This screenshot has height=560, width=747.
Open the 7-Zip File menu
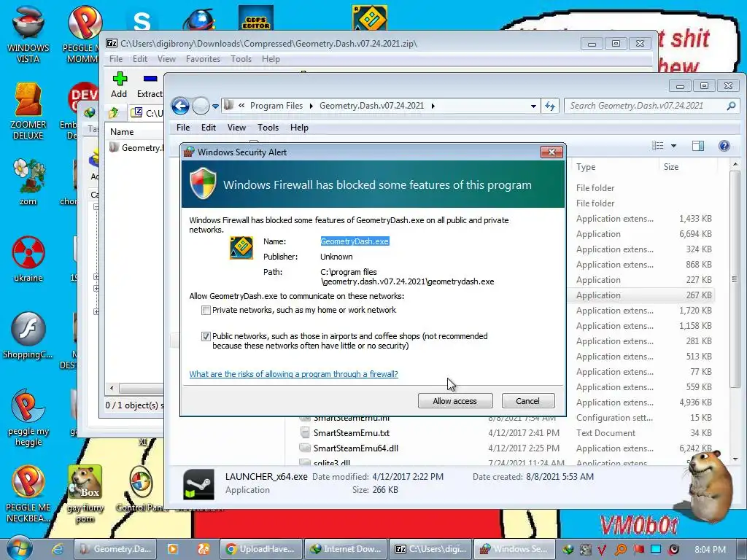click(x=116, y=59)
